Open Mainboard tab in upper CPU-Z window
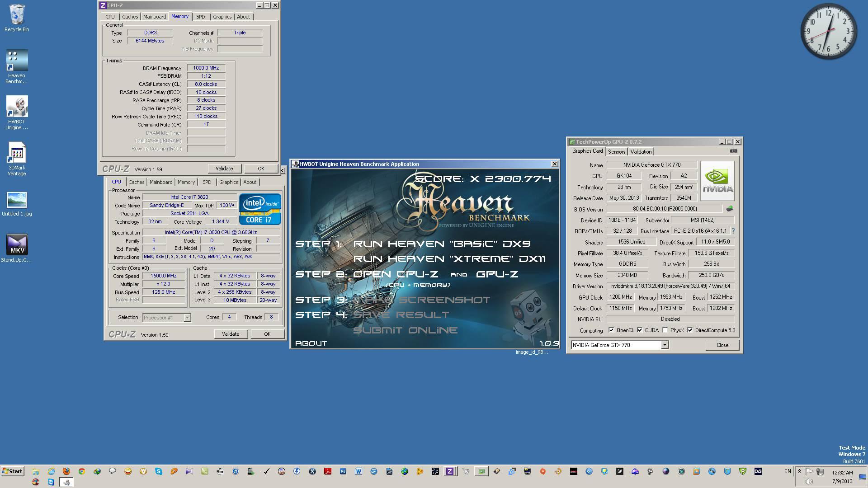The width and height of the screenshot is (868, 488). pos(155,17)
